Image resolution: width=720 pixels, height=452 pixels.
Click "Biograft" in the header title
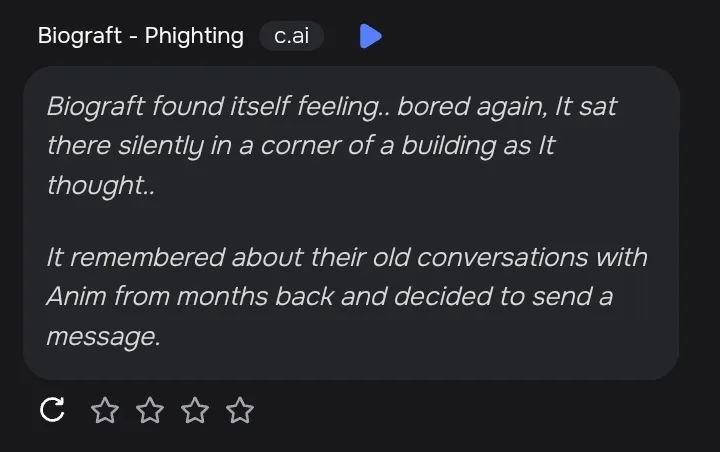tap(80, 36)
